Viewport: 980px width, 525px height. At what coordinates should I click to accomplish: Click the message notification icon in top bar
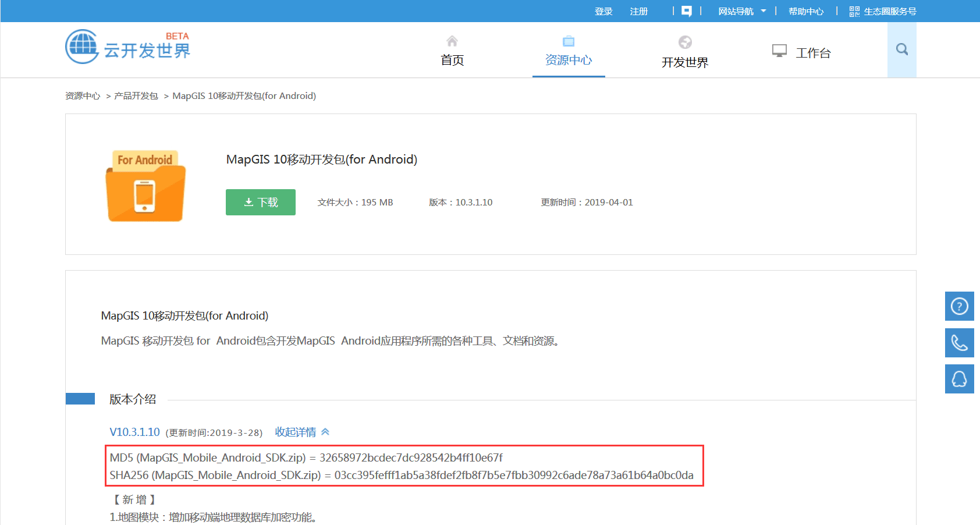click(x=687, y=11)
